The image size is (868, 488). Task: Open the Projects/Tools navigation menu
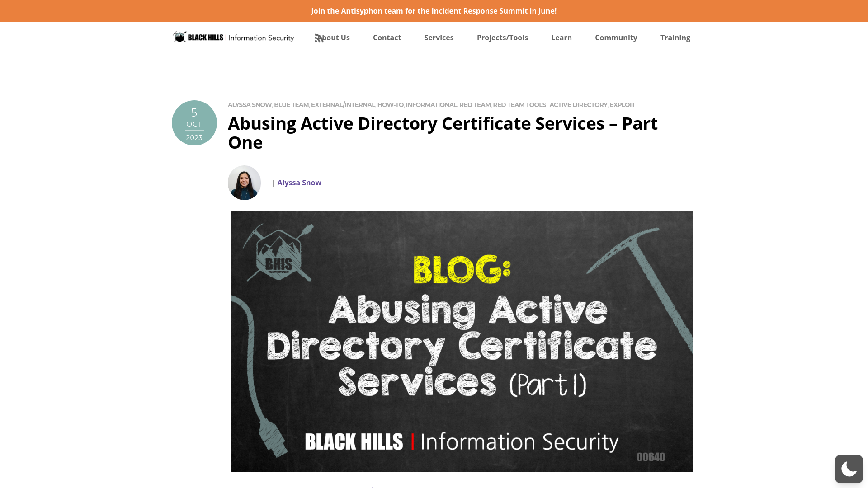point(503,37)
